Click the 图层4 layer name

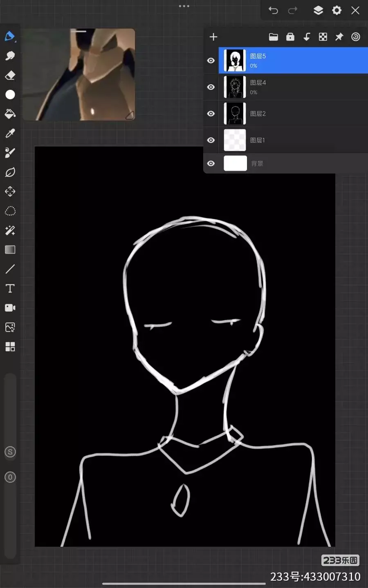[x=258, y=82]
